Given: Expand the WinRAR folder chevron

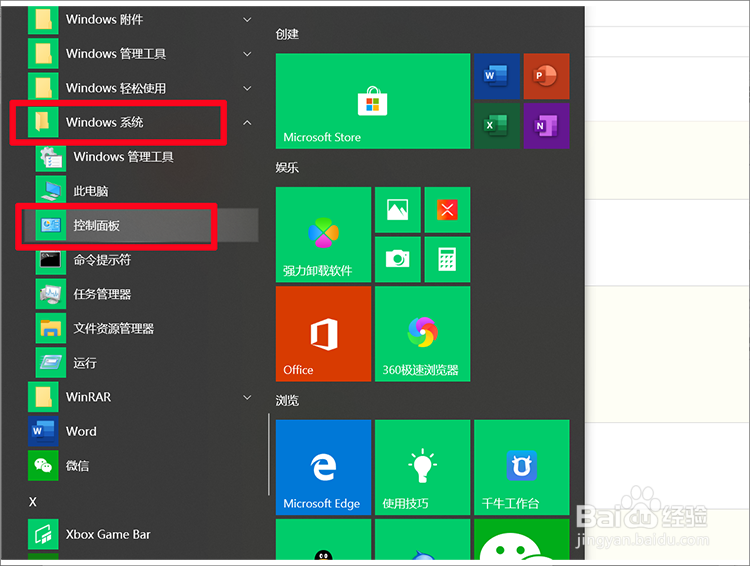Looking at the screenshot, I should point(247,397).
